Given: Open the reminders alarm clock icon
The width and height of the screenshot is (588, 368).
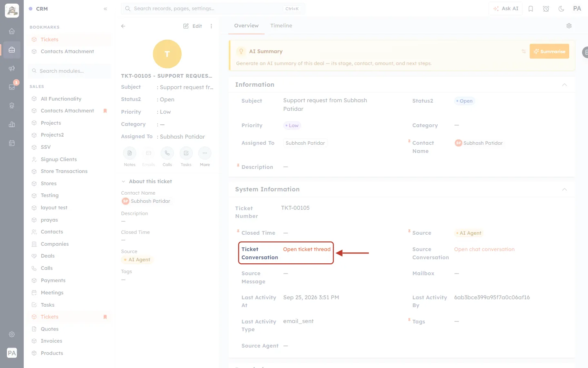Looking at the screenshot, I should pyautogui.click(x=546, y=9).
